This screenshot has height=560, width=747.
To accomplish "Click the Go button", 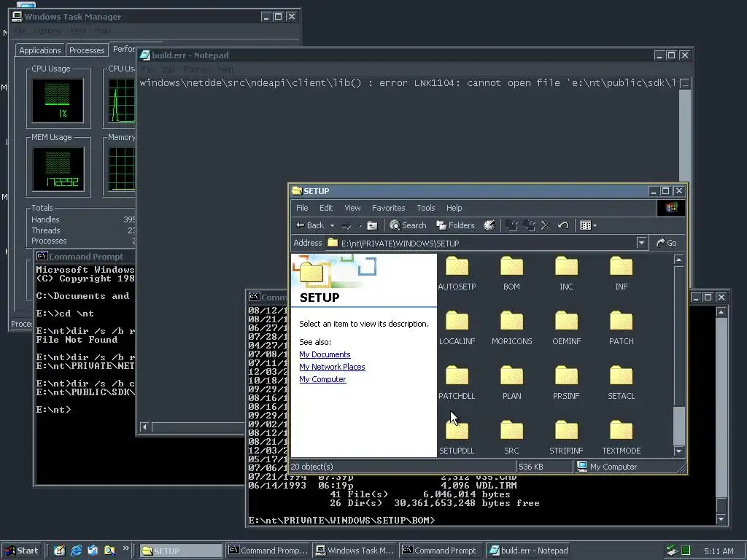I will pyautogui.click(x=667, y=243).
